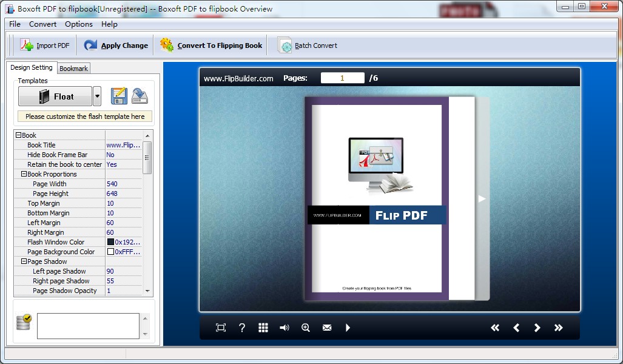This screenshot has width=623, height=364.
Task: Open the Help menu
Action: click(109, 24)
